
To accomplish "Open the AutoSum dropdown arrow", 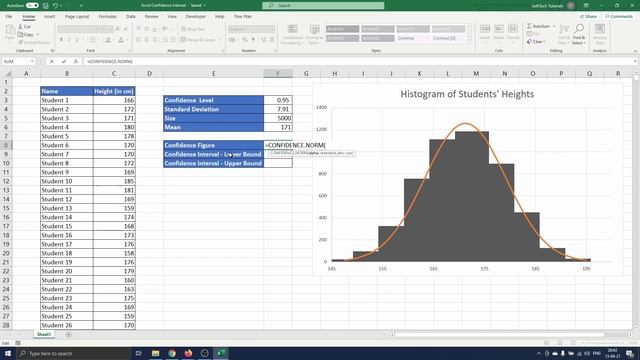I will 554,26.
